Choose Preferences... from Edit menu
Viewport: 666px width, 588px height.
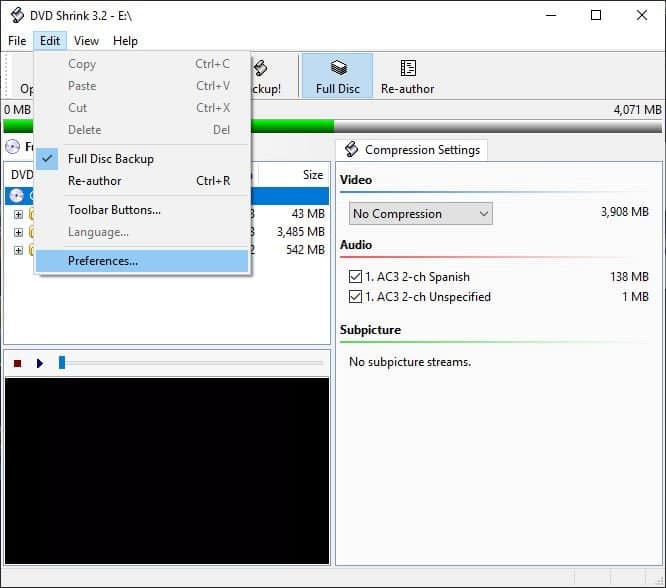tap(142, 261)
